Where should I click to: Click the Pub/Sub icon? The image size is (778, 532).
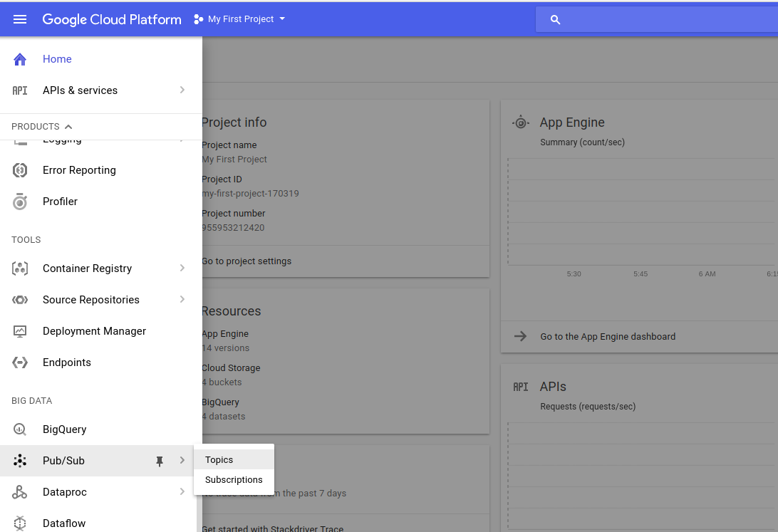point(20,461)
